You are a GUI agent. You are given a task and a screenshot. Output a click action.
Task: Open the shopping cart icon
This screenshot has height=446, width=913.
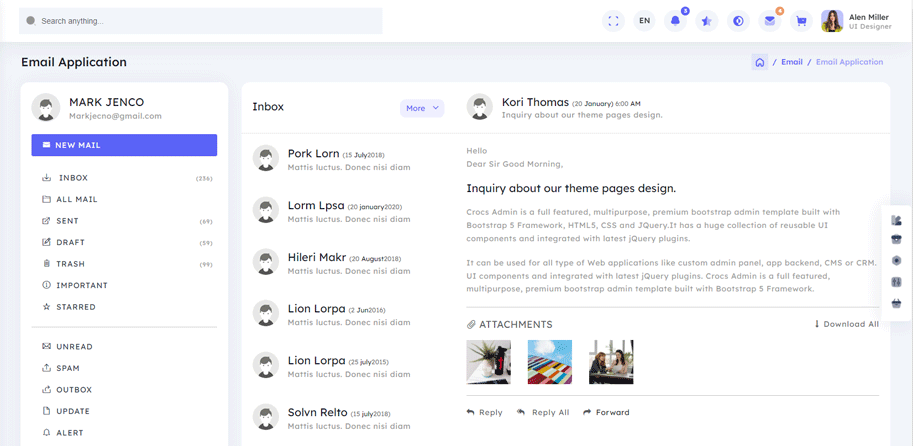800,20
